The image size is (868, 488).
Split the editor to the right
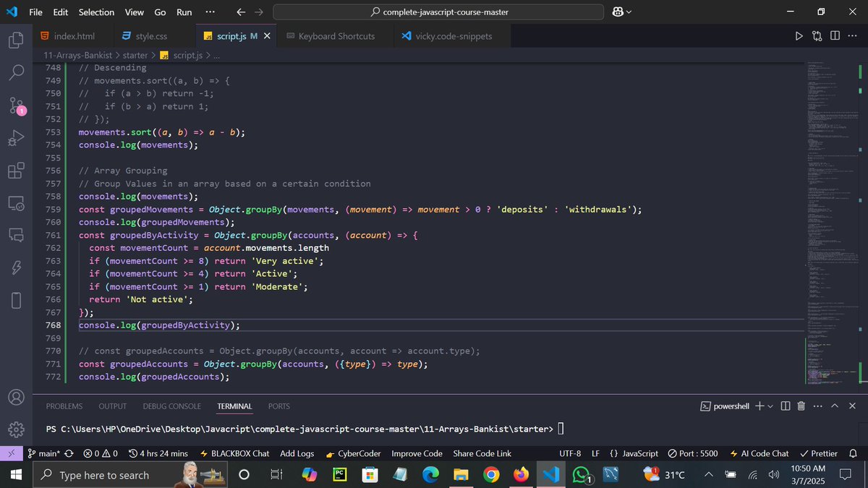[x=835, y=35]
